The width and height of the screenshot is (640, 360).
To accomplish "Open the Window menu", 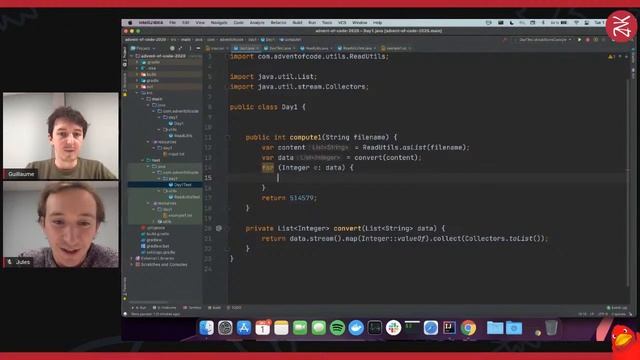I will (360, 23).
